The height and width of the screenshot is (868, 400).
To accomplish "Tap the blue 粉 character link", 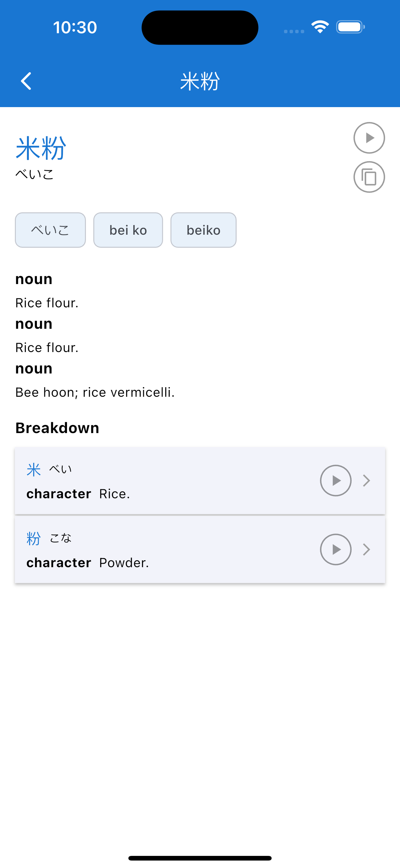I will (x=34, y=538).
